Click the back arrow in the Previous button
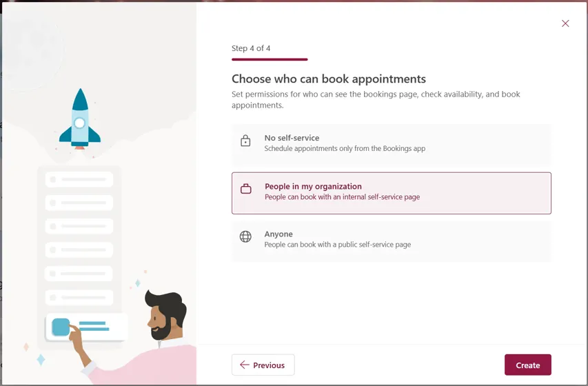588x386 pixels. (x=245, y=365)
